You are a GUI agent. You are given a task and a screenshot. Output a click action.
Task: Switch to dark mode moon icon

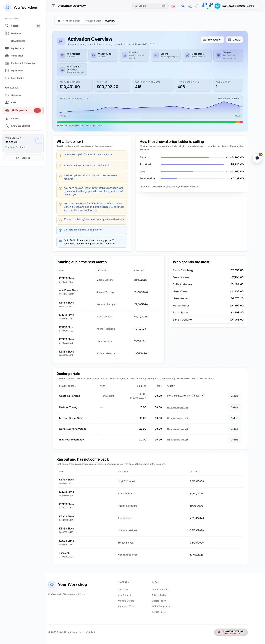[183, 6]
